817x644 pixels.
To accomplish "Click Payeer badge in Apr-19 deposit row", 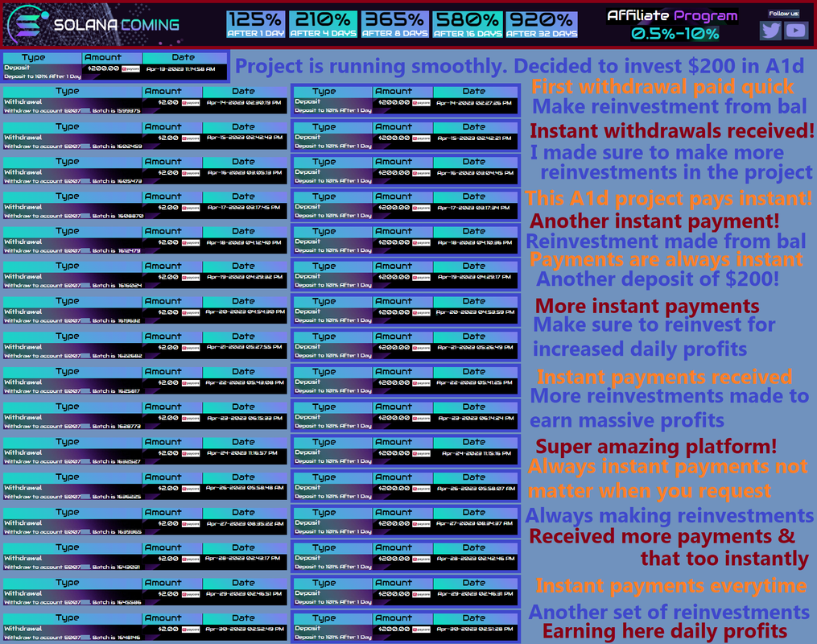I will 422,277.
